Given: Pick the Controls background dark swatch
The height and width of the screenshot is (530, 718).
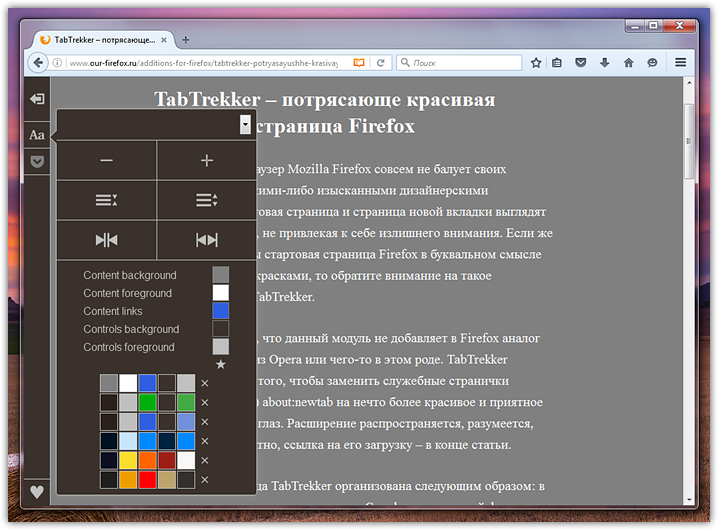Looking at the screenshot, I should (221, 328).
